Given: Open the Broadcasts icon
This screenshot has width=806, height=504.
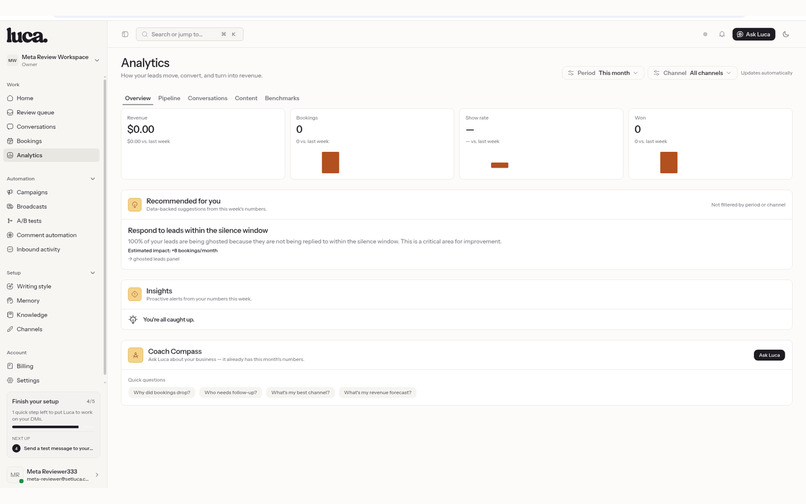Looking at the screenshot, I should click(x=10, y=207).
